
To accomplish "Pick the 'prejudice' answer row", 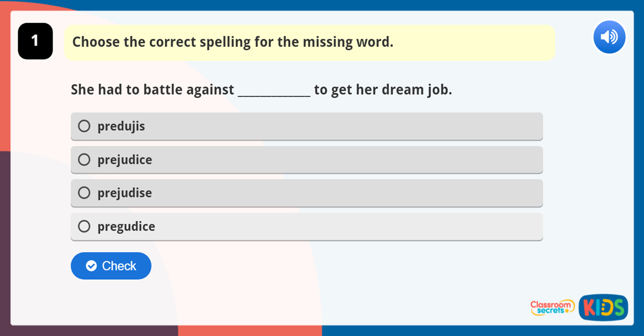I will [306, 160].
